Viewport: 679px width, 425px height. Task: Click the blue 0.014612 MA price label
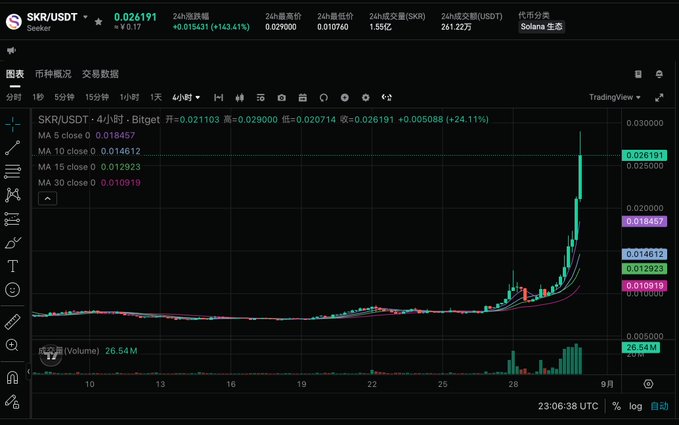click(644, 254)
